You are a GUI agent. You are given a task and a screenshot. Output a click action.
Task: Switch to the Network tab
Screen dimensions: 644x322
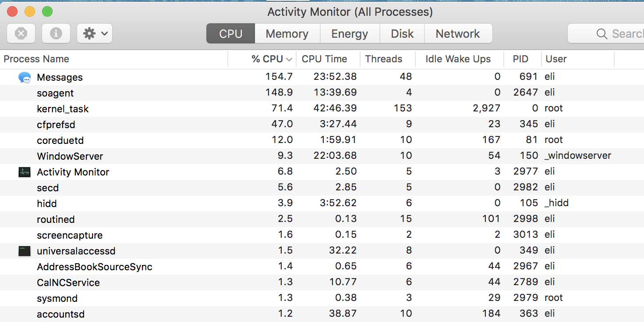[x=458, y=33]
